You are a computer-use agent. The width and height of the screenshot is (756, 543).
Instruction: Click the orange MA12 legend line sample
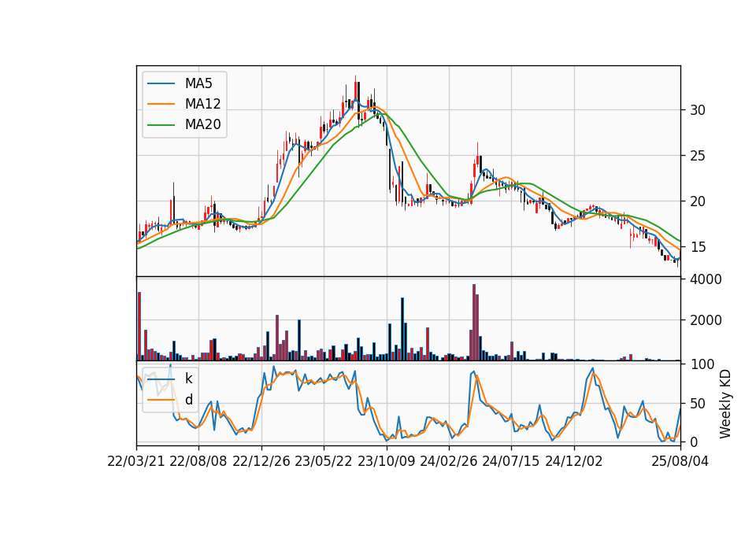161,104
